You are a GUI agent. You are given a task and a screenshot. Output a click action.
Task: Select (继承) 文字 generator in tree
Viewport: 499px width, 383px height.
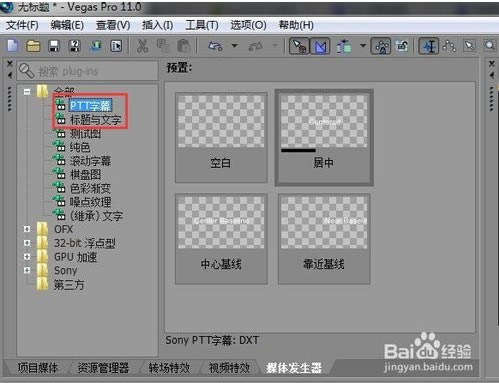[96, 216]
